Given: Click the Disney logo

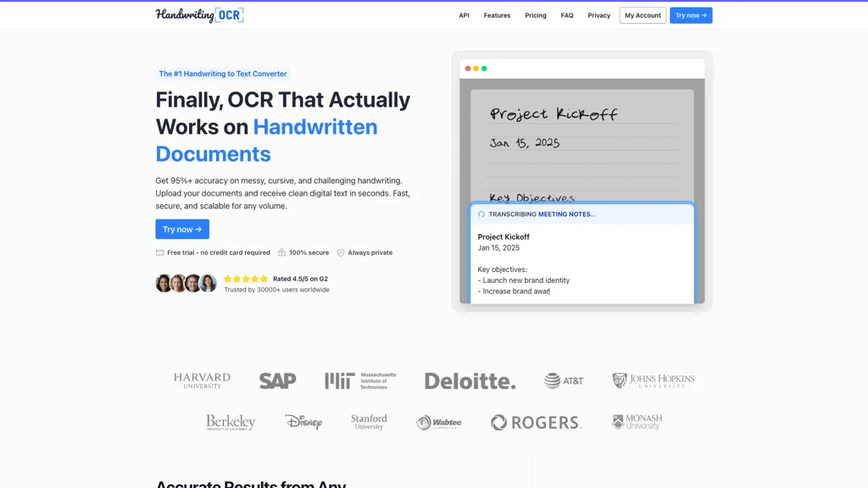Looking at the screenshot, I should pos(303,422).
